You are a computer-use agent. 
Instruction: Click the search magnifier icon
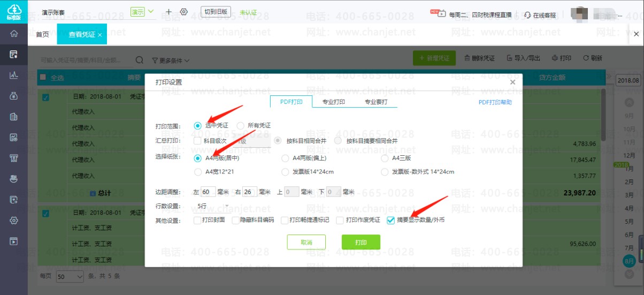click(x=139, y=60)
